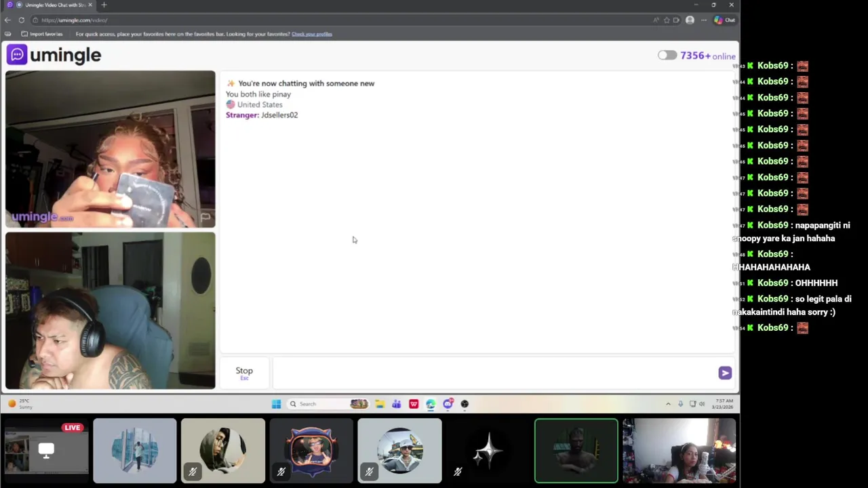Open browser settings ellipsis menu
The width and height of the screenshot is (868, 488).
pos(704,20)
